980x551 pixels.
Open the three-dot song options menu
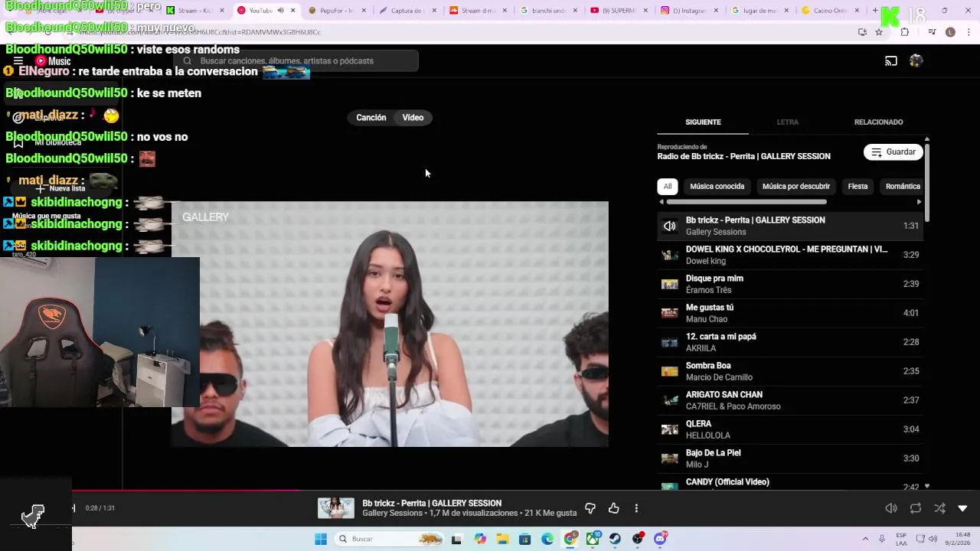636,508
